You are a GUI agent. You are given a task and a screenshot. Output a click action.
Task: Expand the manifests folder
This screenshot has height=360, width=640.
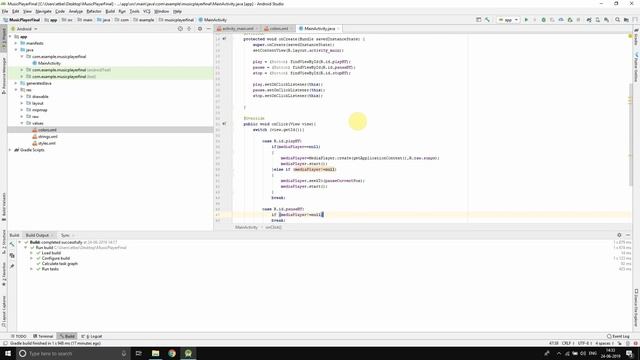pyautogui.click(x=16, y=43)
